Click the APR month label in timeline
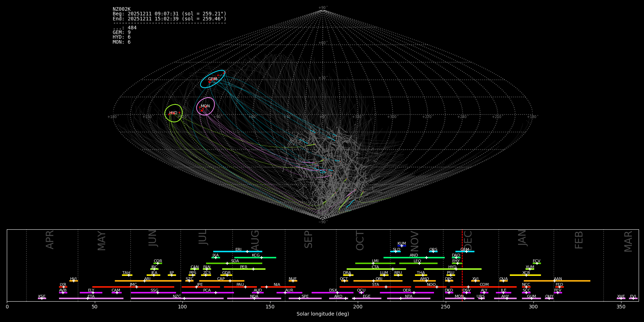 (50, 240)
